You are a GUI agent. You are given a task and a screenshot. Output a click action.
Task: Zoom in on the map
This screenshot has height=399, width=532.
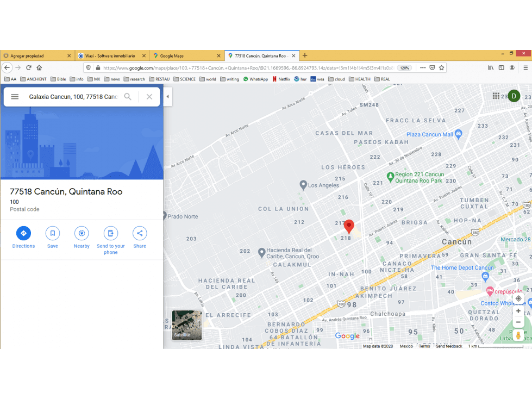518,311
